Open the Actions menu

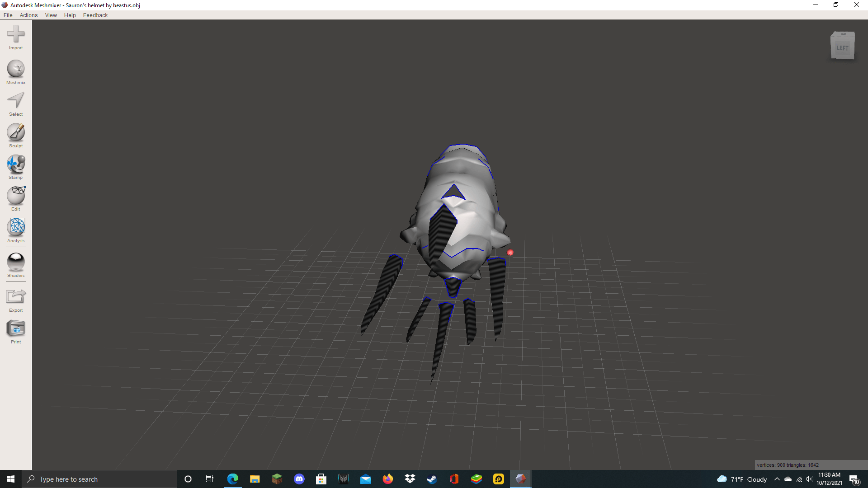coord(28,15)
